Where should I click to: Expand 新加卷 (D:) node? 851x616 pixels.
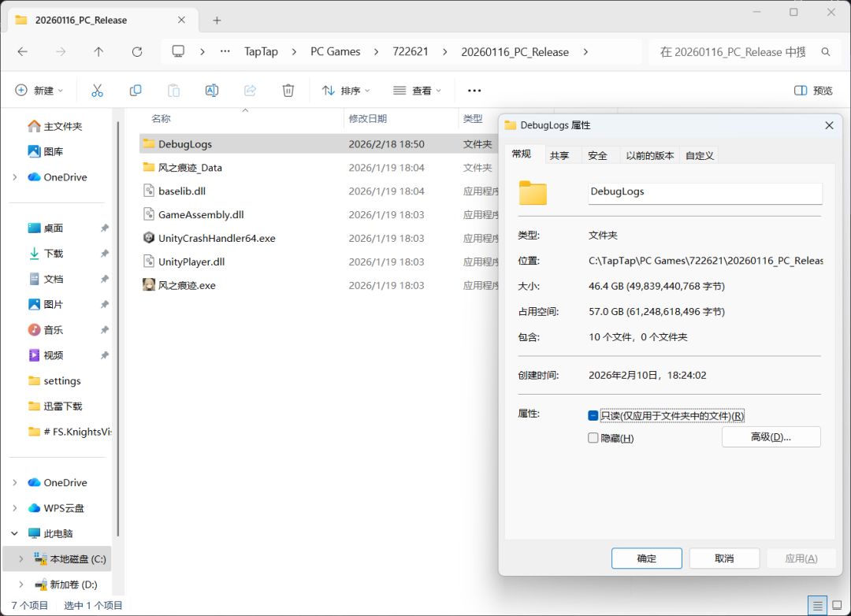(x=21, y=584)
